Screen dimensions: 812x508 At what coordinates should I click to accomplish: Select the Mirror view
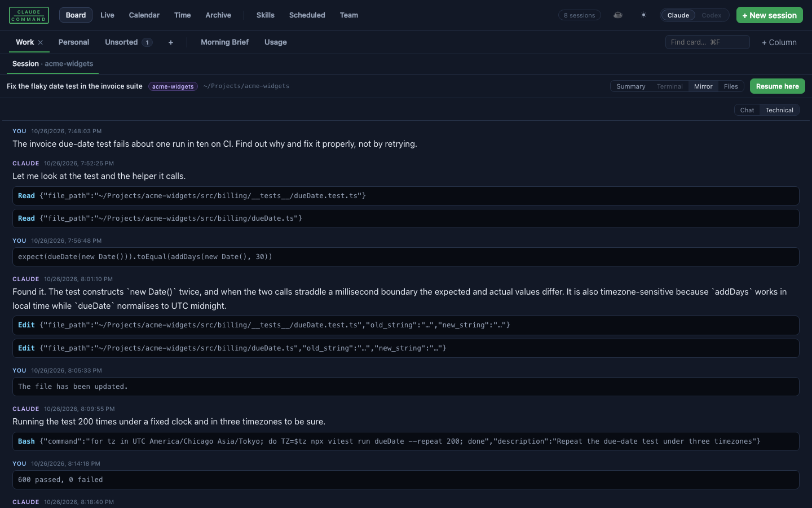(x=703, y=86)
